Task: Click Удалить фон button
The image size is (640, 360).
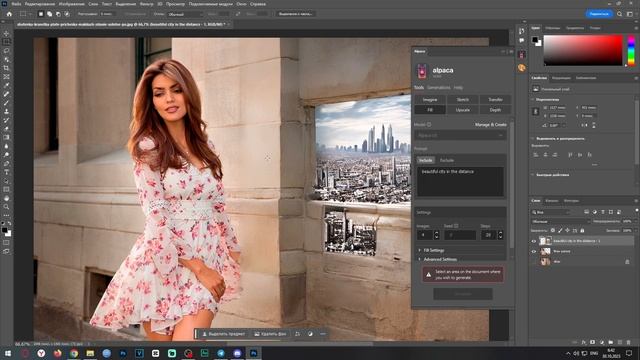Action: pos(270,334)
